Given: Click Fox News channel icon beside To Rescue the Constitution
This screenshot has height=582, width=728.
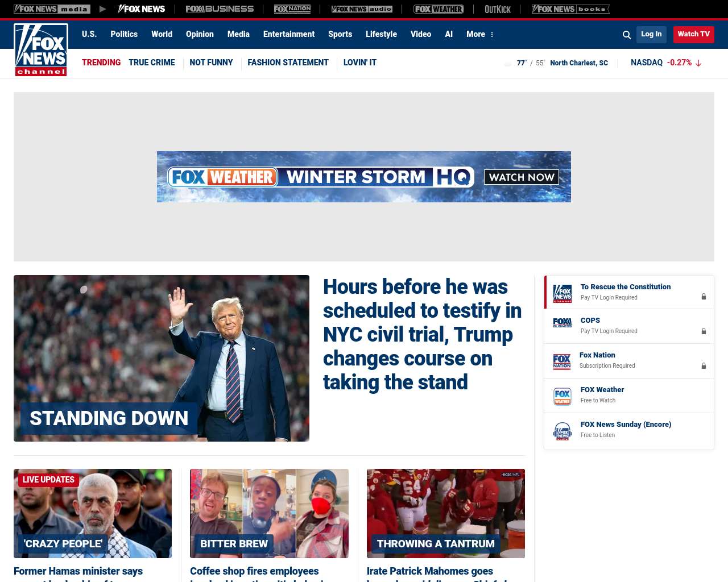Looking at the screenshot, I should click(562, 293).
